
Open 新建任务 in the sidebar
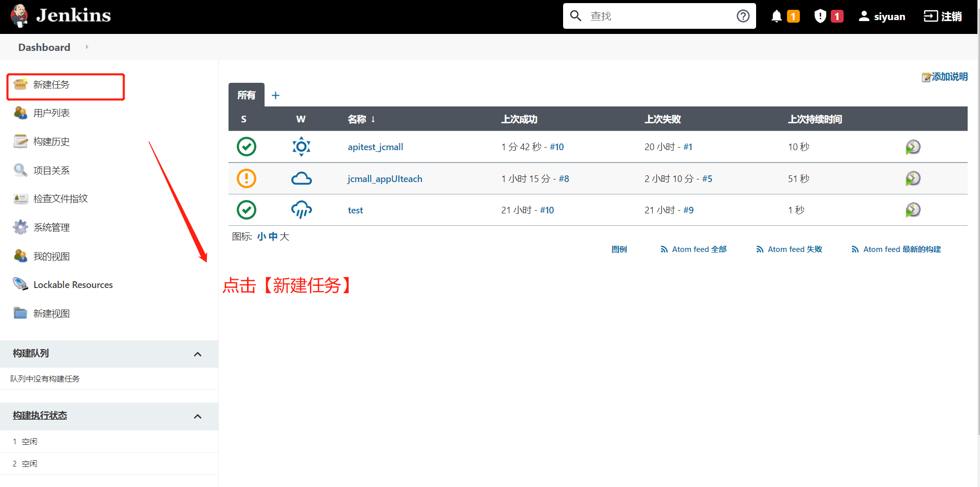(x=51, y=84)
